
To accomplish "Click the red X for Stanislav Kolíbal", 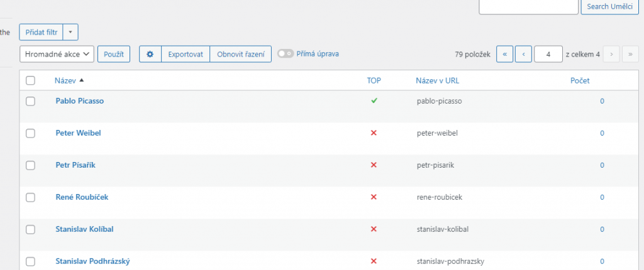I will point(374,229).
